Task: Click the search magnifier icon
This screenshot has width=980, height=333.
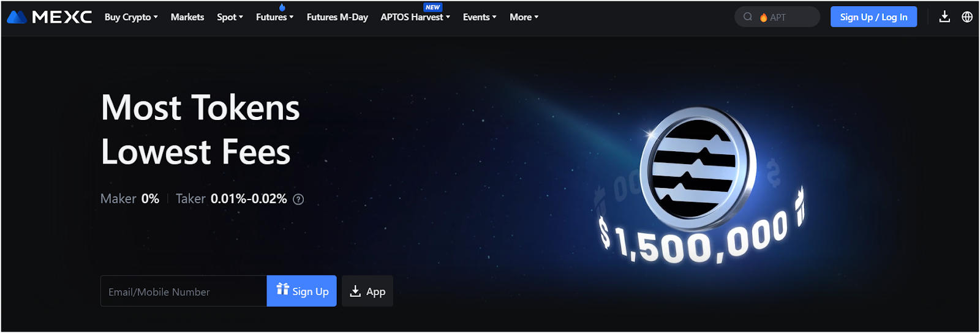Action: [748, 17]
